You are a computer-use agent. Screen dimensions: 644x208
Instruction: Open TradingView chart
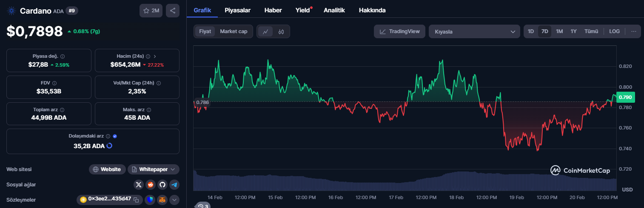(x=399, y=31)
